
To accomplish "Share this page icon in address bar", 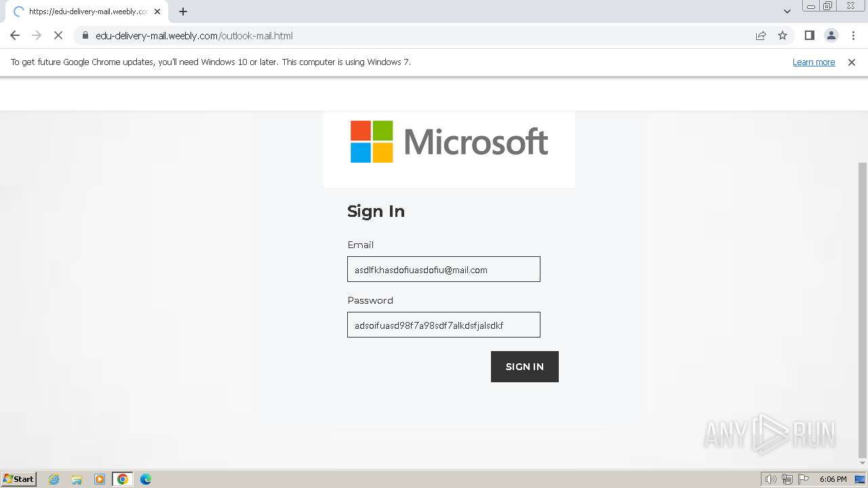I will click(761, 35).
